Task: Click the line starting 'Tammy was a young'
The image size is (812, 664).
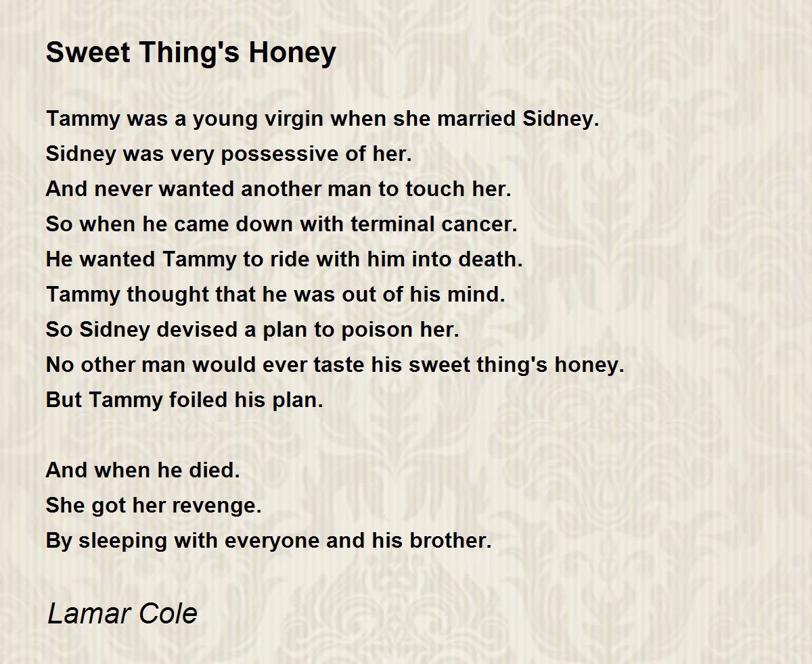Action: (323, 119)
